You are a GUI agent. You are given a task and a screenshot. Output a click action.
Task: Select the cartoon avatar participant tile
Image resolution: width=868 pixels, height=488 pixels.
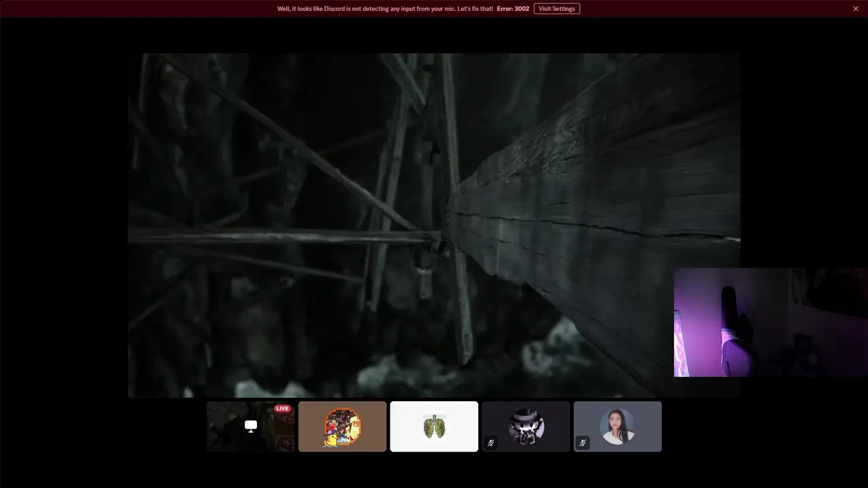tap(342, 426)
